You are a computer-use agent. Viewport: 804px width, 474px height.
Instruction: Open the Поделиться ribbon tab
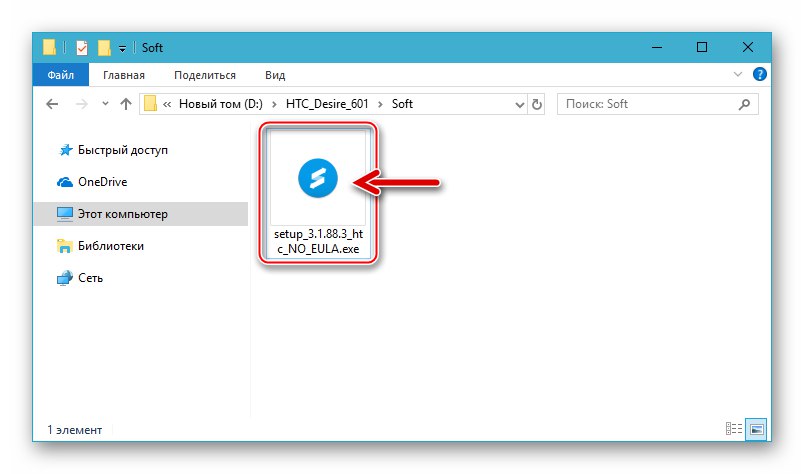coord(205,75)
